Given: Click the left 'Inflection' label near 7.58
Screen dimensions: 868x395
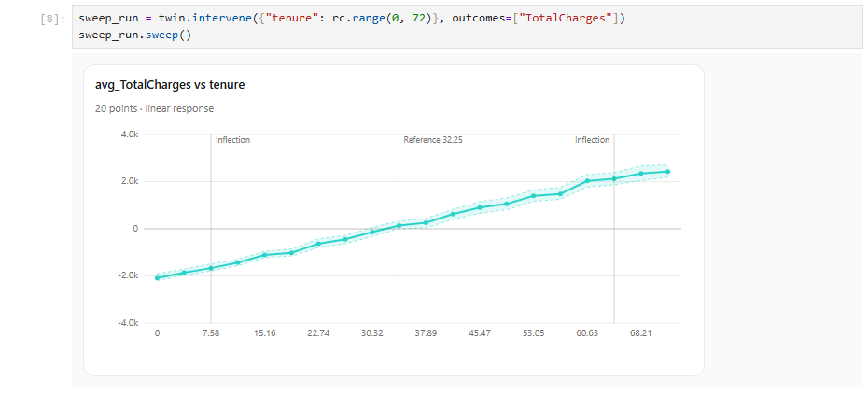Looking at the screenshot, I should 233,140.
